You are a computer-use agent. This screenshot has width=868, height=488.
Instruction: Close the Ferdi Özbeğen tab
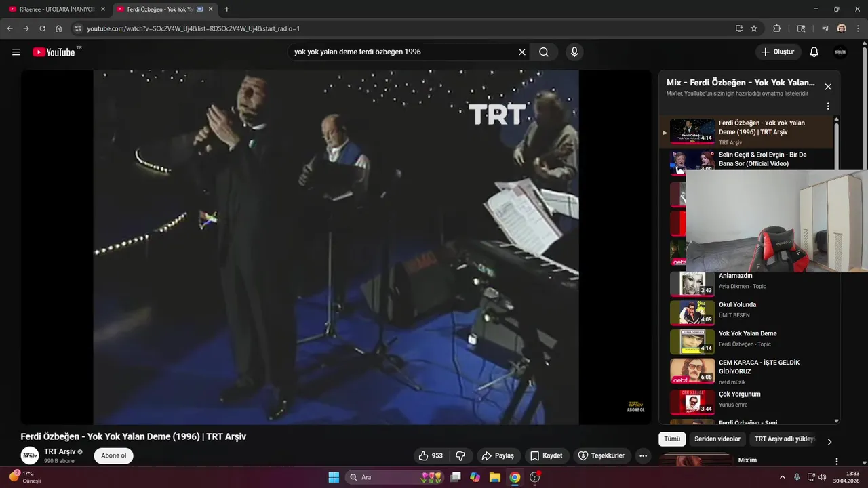(210, 9)
